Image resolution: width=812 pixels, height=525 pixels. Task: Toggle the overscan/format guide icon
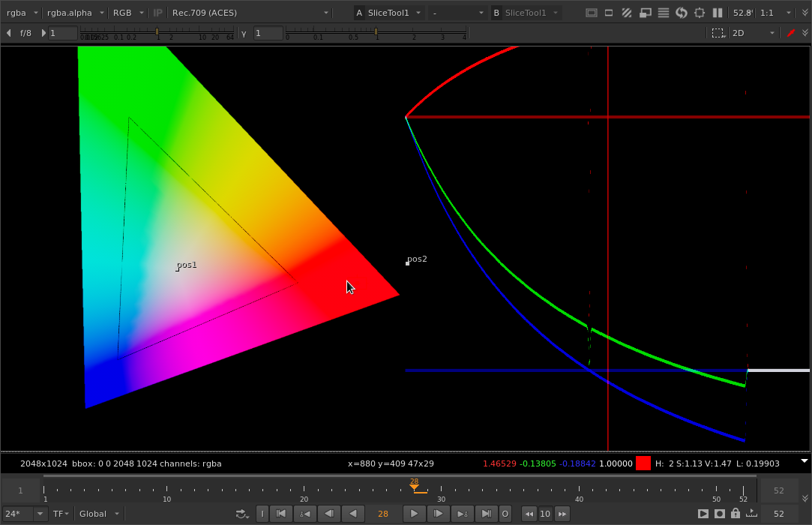tap(592, 13)
